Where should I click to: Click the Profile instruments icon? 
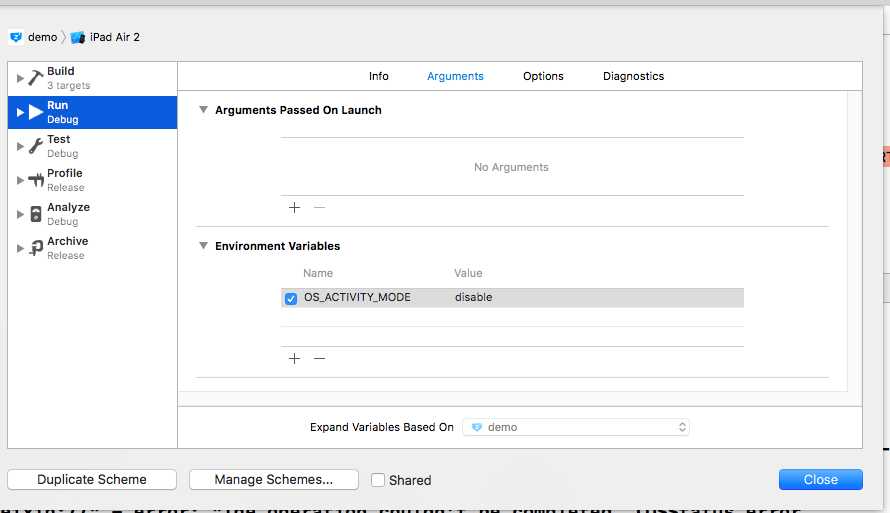[35, 180]
